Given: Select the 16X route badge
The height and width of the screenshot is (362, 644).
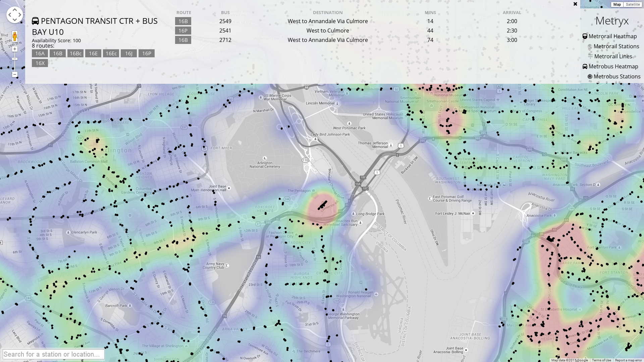Looking at the screenshot, I should click(x=40, y=63).
